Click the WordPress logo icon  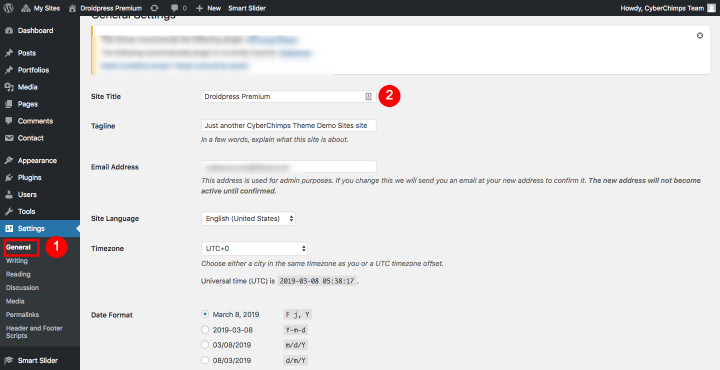pyautogui.click(x=9, y=8)
